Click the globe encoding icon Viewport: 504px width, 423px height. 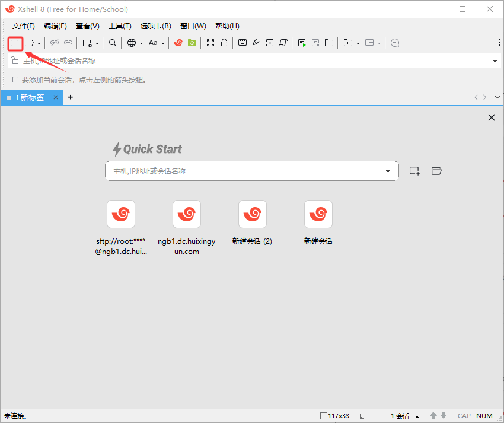pyautogui.click(x=132, y=43)
